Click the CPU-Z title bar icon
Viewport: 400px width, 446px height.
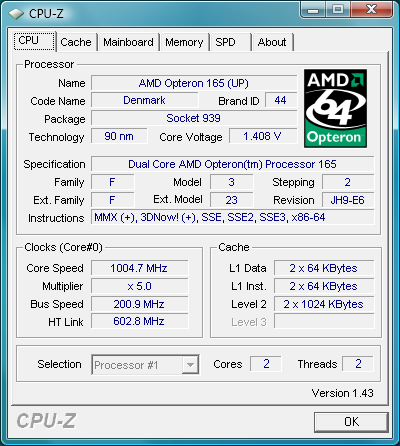point(16,13)
